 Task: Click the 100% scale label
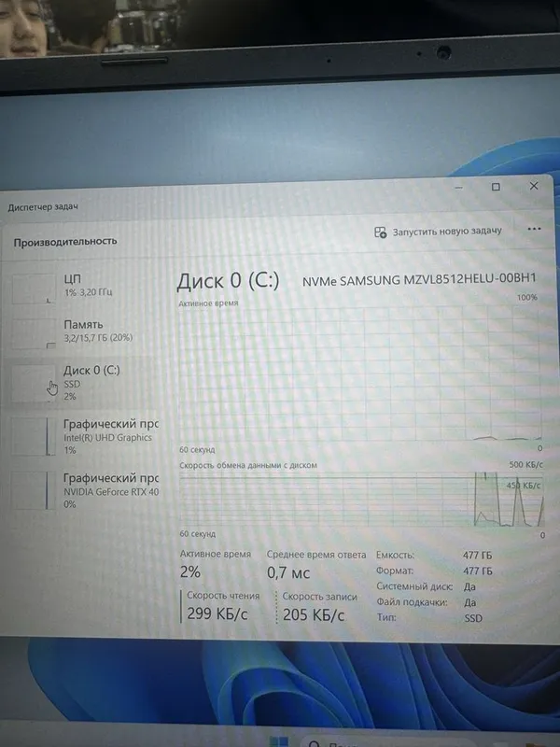point(527,297)
